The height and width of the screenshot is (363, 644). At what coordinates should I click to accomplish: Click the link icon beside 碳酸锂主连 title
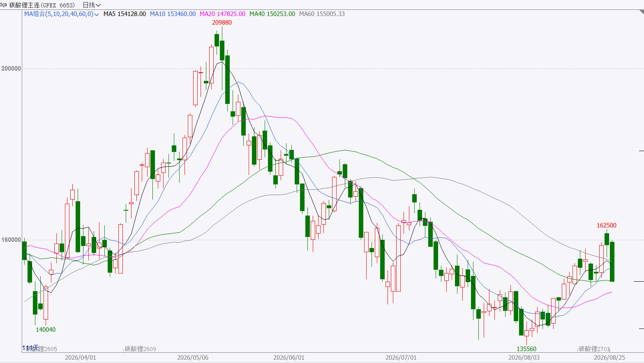pyautogui.click(x=4, y=5)
